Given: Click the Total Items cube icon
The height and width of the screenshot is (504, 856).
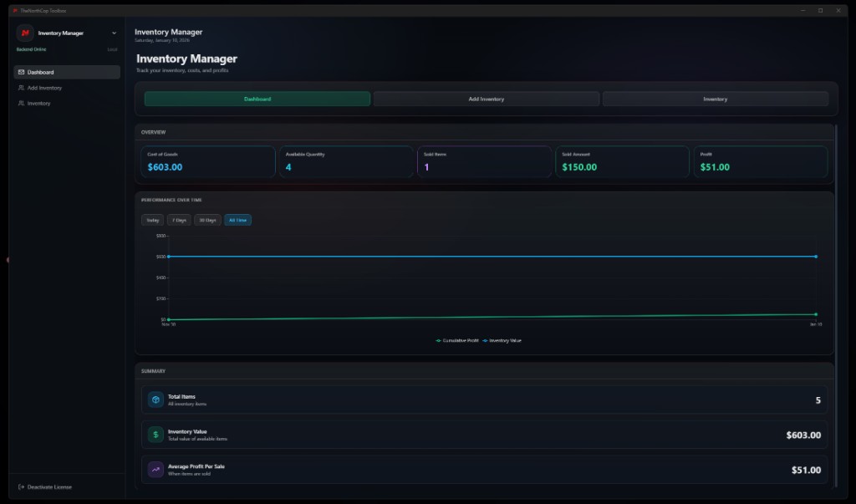Looking at the screenshot, I should [155, 400].
